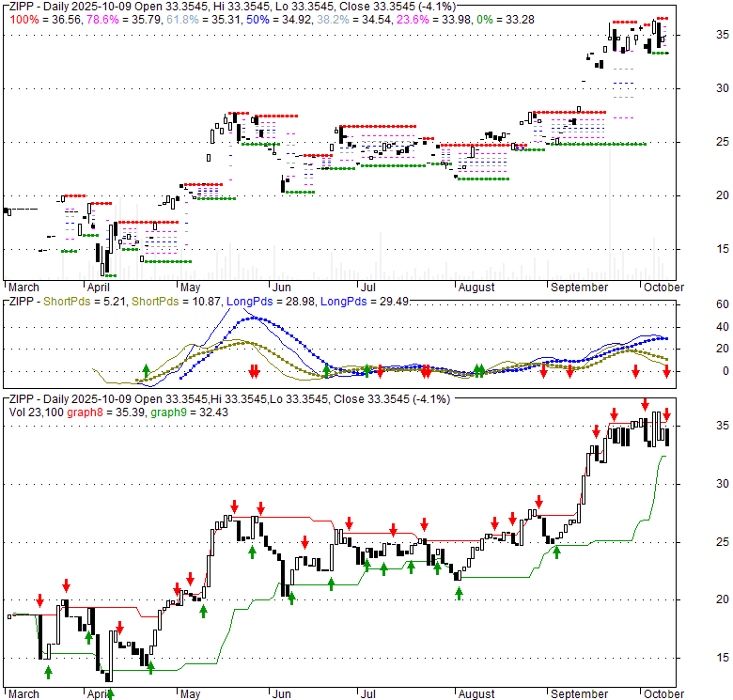Select 'September' on the top chart's date axis

coord(579,288)
